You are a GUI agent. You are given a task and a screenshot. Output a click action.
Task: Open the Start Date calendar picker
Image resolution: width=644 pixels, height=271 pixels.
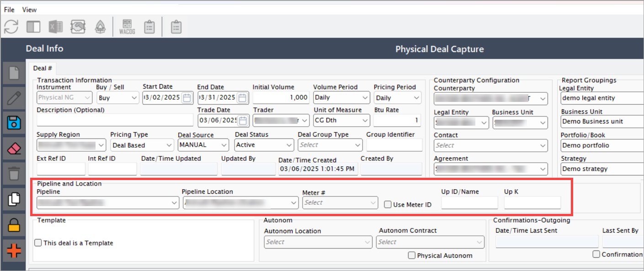[186, 98]
